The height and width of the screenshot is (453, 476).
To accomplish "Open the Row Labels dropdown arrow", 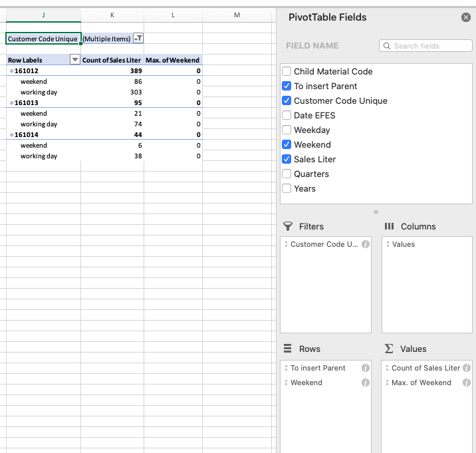I will (x=74, y=60).
